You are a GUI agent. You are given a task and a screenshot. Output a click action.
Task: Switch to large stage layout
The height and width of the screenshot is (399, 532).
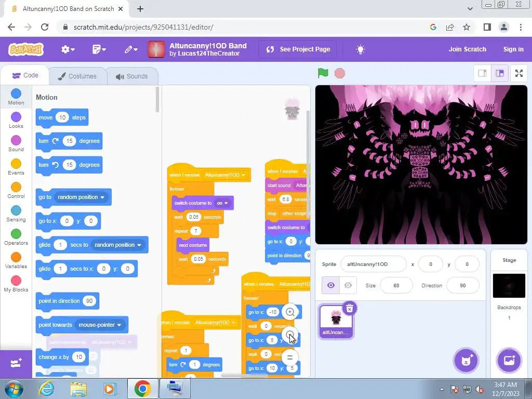coord(500,73)
